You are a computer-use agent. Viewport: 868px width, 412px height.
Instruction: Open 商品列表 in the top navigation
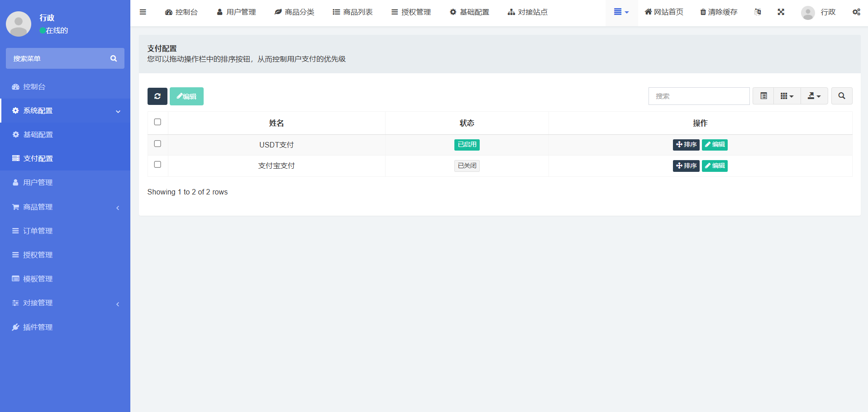click(353, 12)
